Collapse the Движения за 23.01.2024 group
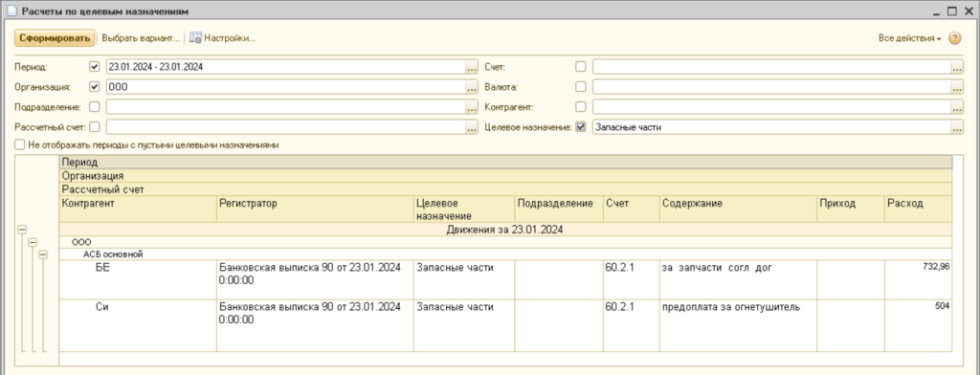980x375 pixels. (x=22, y=230)
